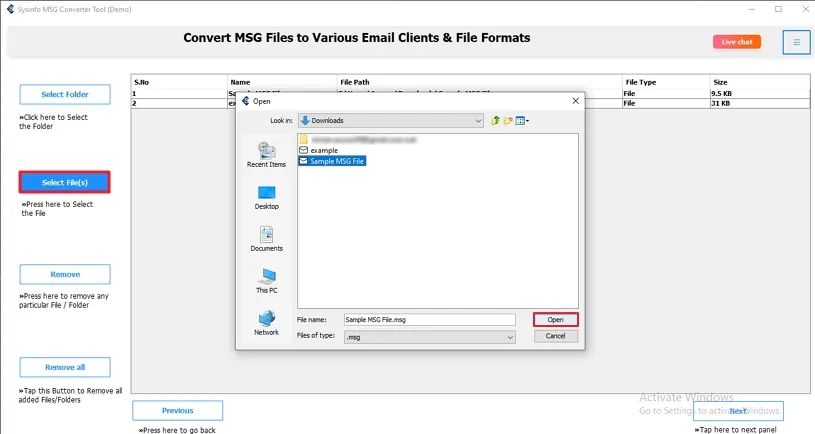Image resolution: width=815 pixels, height=434 pixels.
Task: Click the Sysinfo app logo in the title bar
Action: [x=10, y=9]
